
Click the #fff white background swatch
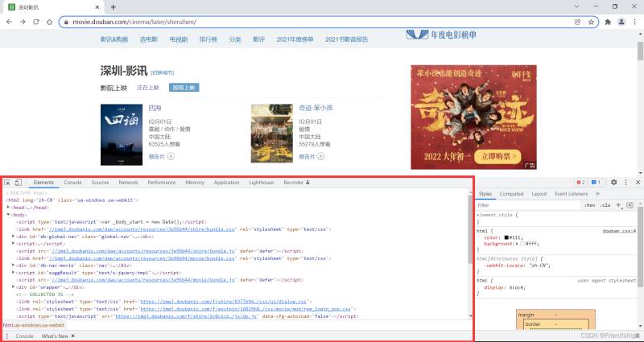click(x=522, y=244)
